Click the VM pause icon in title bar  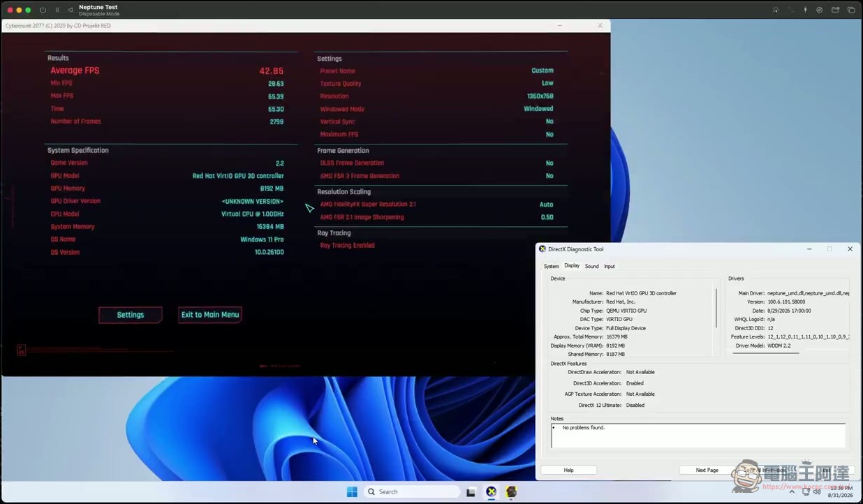tap(57, 10)
